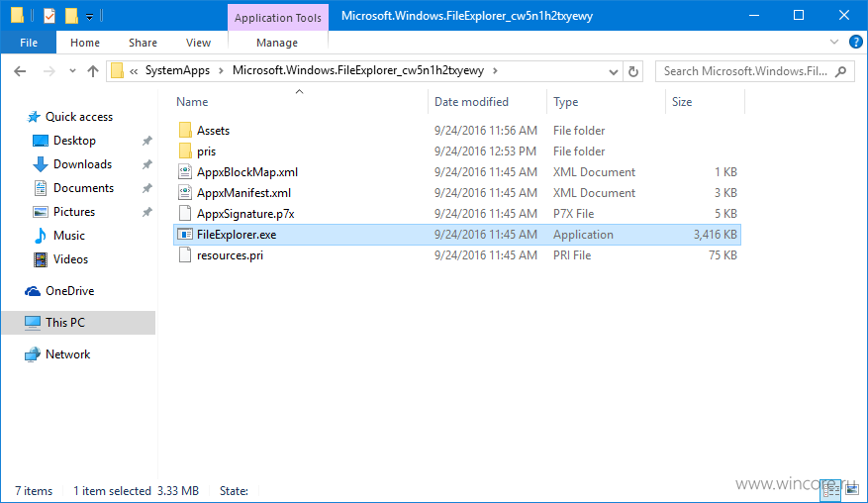Screen dimensions: 868x503
Task: Click the search magnifier icon
Action: (x=841, y=71)
